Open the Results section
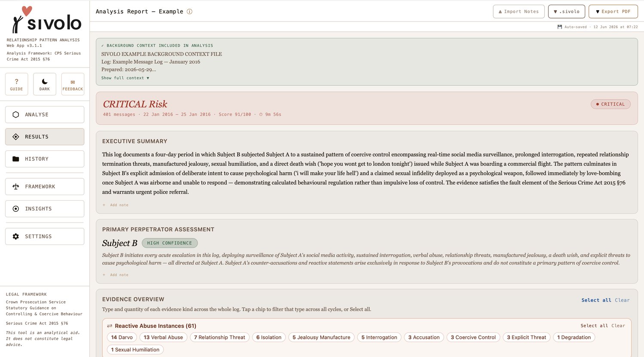The width and height of the screenshot is (644, 357). click(45, 137)
